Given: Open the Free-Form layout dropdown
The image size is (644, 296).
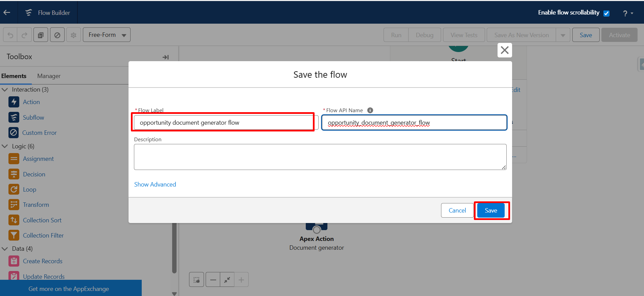Looking at the screenshot, I should click(x=107, y=35).
